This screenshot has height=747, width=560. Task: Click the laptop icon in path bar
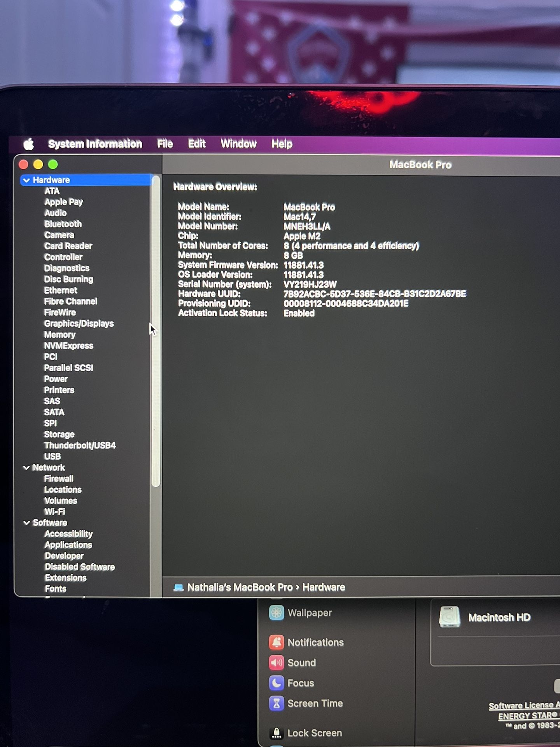[x=178, y=587]
